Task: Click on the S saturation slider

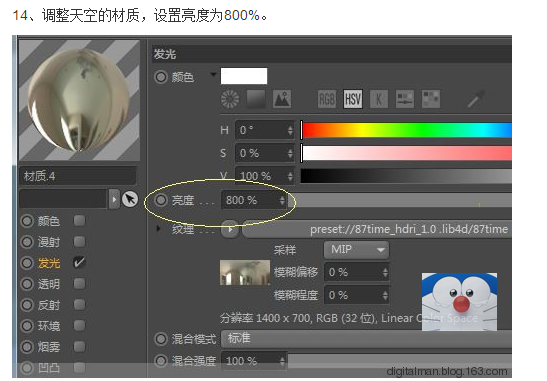Action: (x=406, y=153)
